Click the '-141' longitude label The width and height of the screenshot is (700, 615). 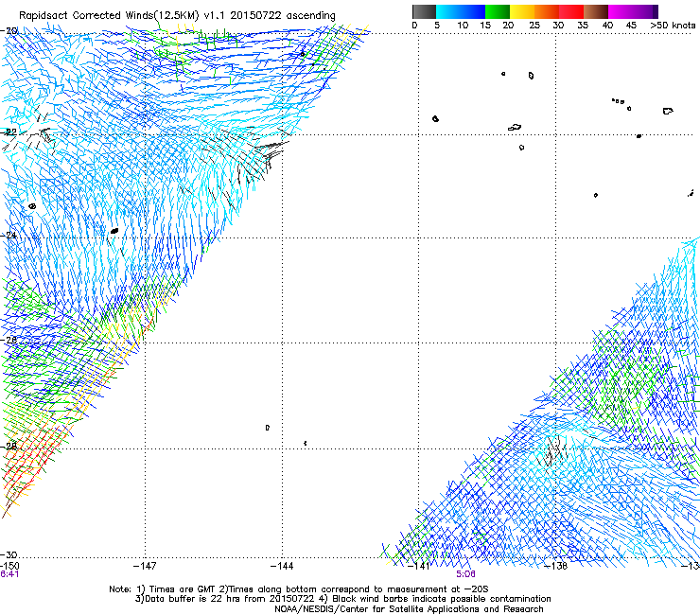click(x=419, y=566)
